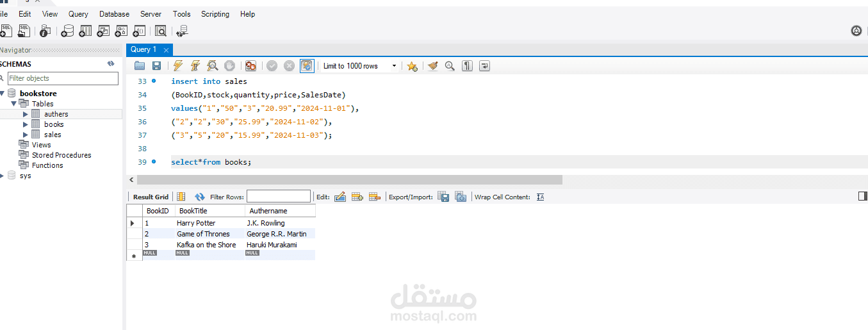Select the Harry Potter cell

tap(209, 223)
